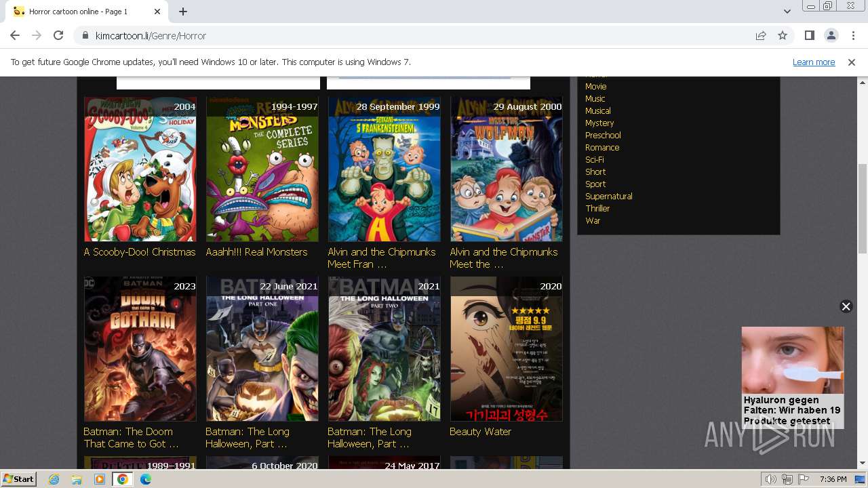Open Action Center flag icon
The width and height of the screenshot is (868, 488).
803,479
